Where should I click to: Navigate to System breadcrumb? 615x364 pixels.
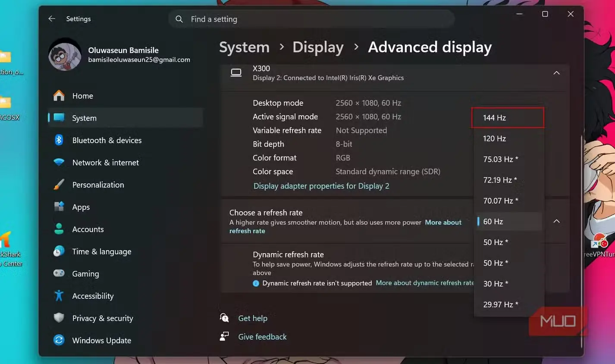(244, 47)
